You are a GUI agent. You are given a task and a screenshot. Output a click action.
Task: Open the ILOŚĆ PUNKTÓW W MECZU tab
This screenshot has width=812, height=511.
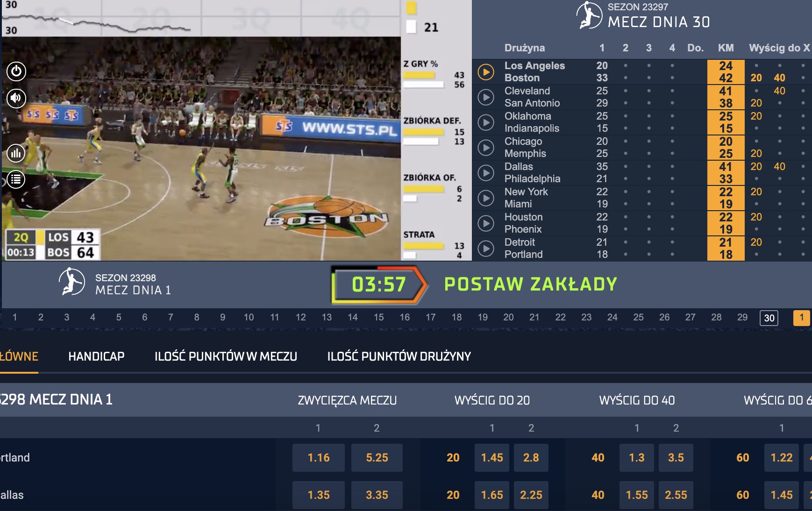(226, 356)
